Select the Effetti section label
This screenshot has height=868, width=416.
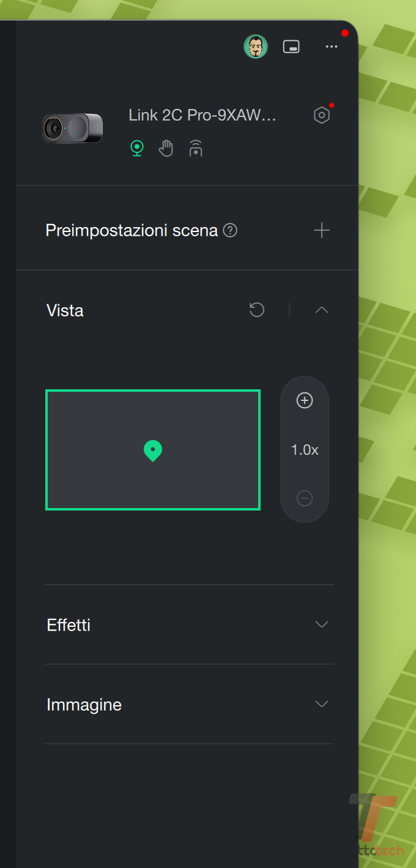tap(69, 625)
